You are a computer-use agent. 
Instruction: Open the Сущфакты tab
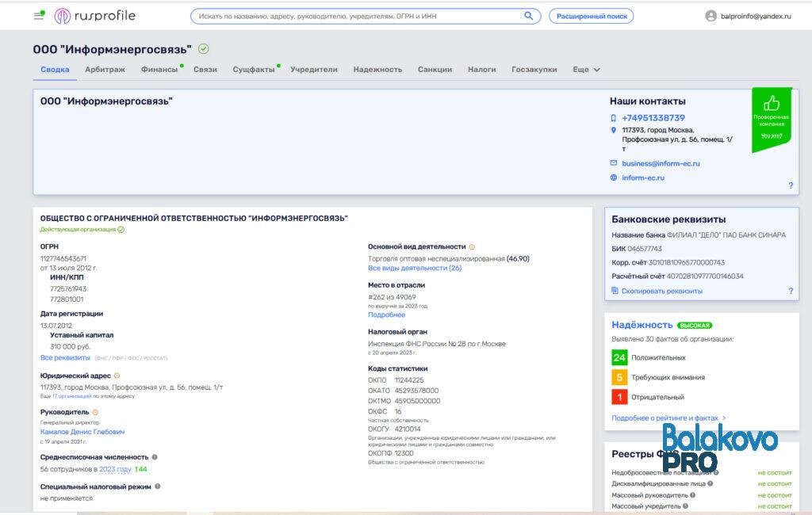[x=254, y=70]
